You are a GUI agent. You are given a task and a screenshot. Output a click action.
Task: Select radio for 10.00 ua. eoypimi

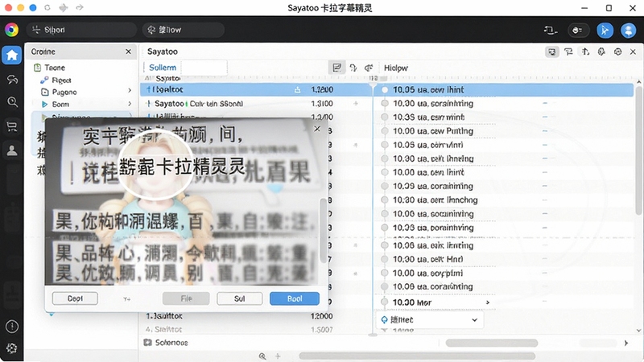point(385,273)
